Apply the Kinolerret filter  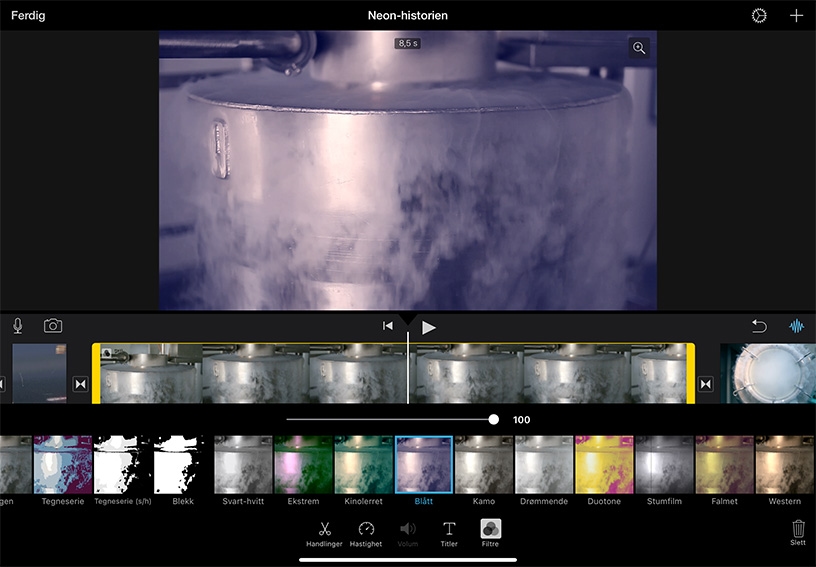pos(363,465)
